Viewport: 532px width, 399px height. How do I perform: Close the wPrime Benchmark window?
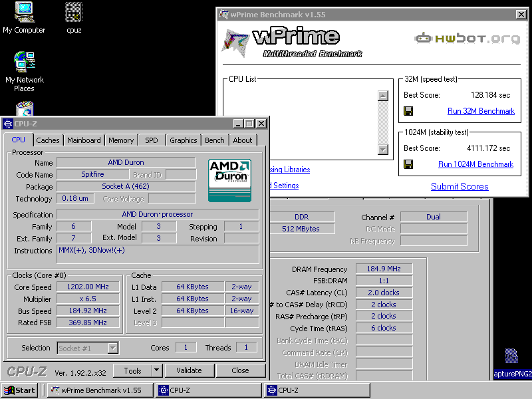pyautogui.click(x=521, y=14)
